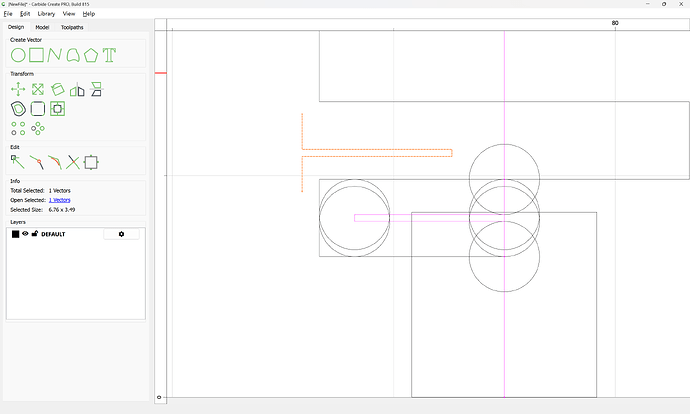Toggle visibility of the DEFAULT layer

coord(25,234)
